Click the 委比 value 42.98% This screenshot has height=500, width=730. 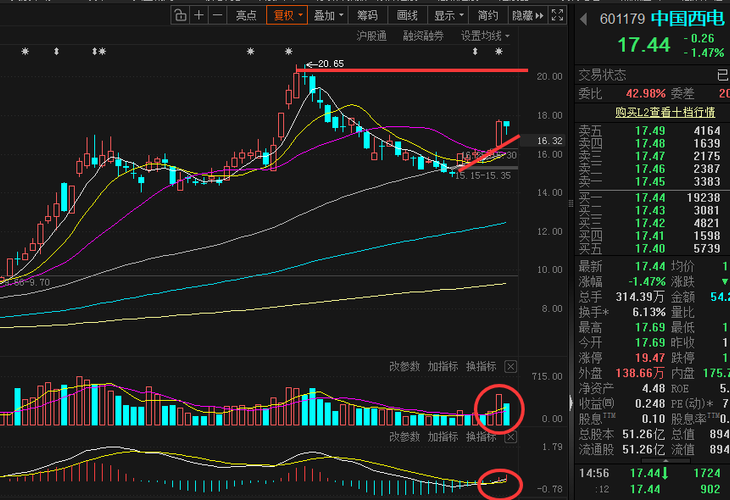point(646,94)
